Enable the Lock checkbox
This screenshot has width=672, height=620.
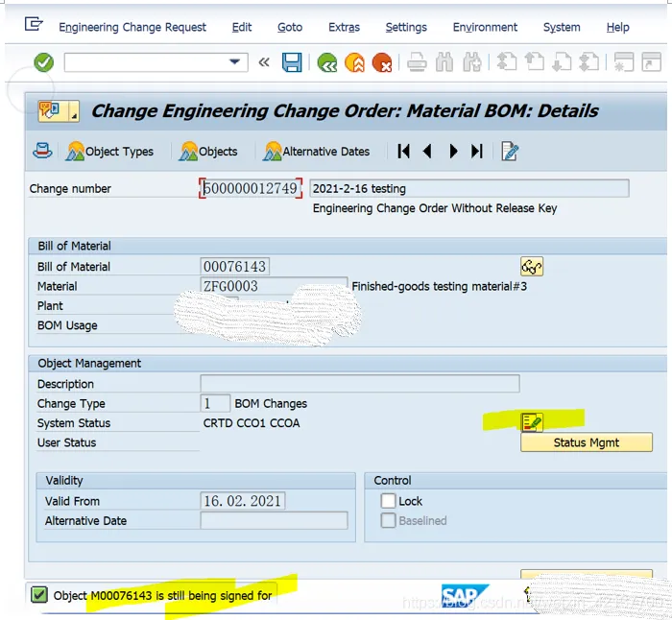pos(388,500)
